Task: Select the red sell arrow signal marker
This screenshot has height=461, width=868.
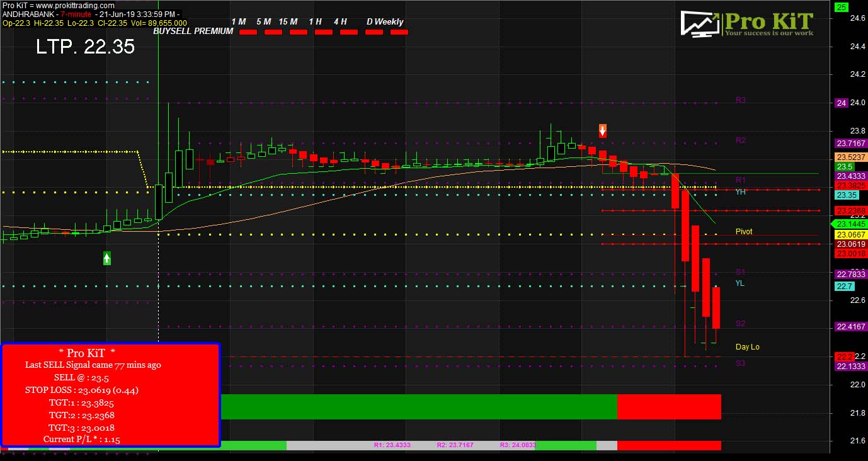Action: tap(602, 130)
